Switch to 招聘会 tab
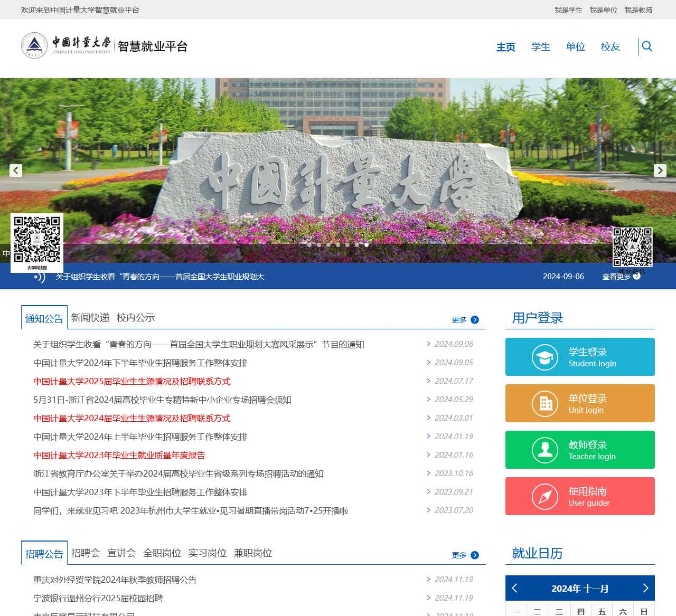This screenshot has width=676, height=616. coord(86,553)
